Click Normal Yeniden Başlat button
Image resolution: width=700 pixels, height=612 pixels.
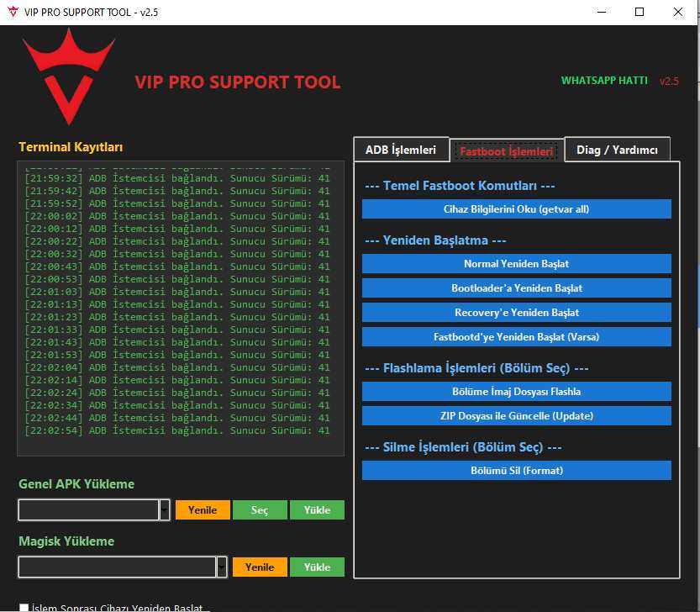coord(517,264)
